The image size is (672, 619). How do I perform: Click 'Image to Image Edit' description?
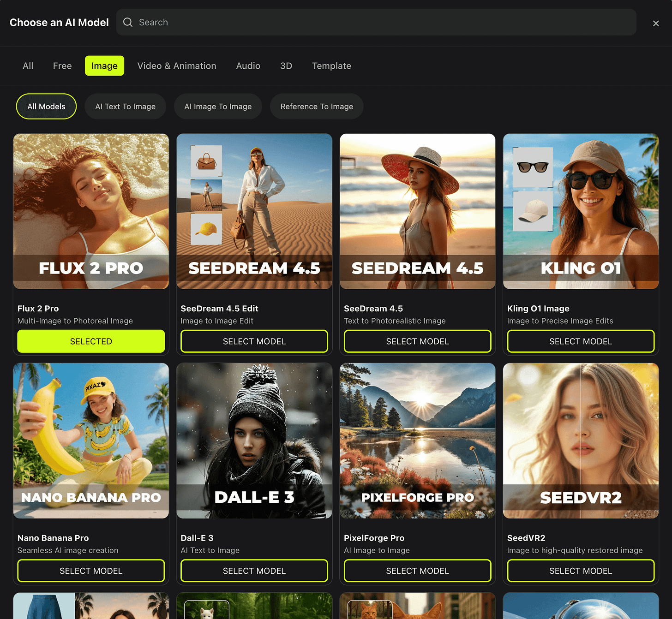click(x=217, y=321)
